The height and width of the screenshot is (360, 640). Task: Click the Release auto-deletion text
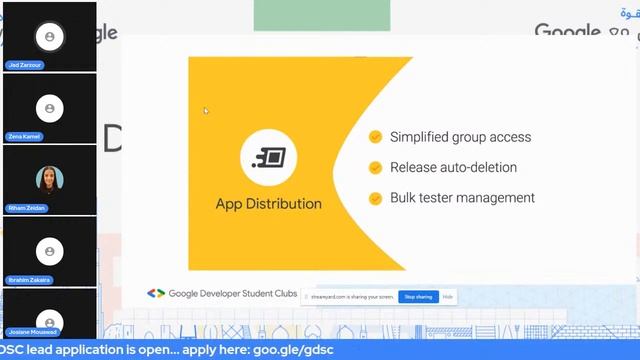453,167
